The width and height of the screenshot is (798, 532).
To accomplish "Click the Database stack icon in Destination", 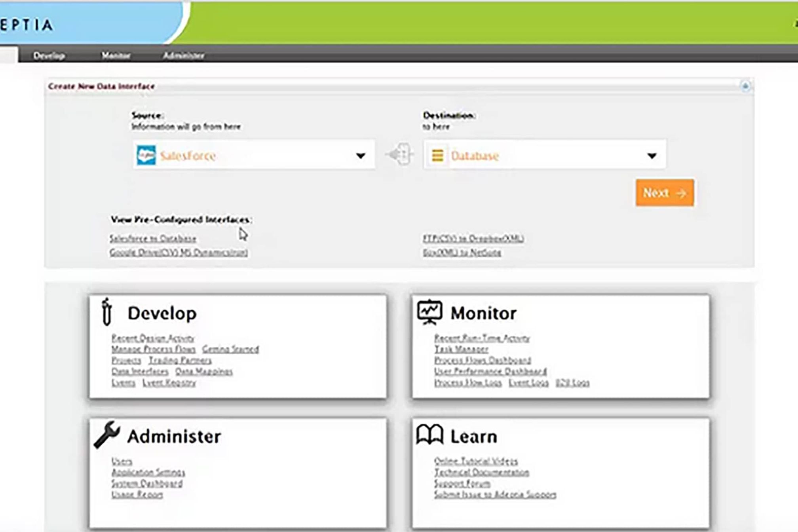I will tap(437, 156).
